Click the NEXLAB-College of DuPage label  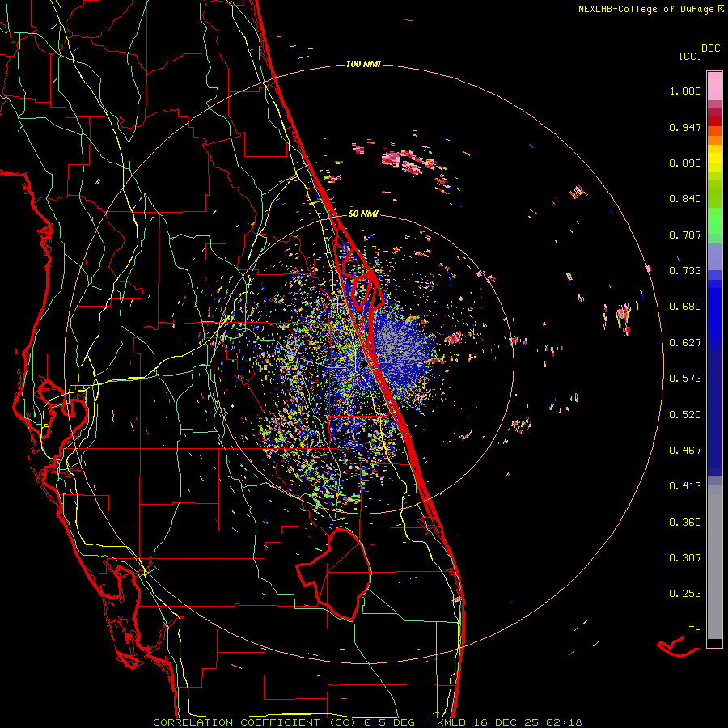(645, 9)
